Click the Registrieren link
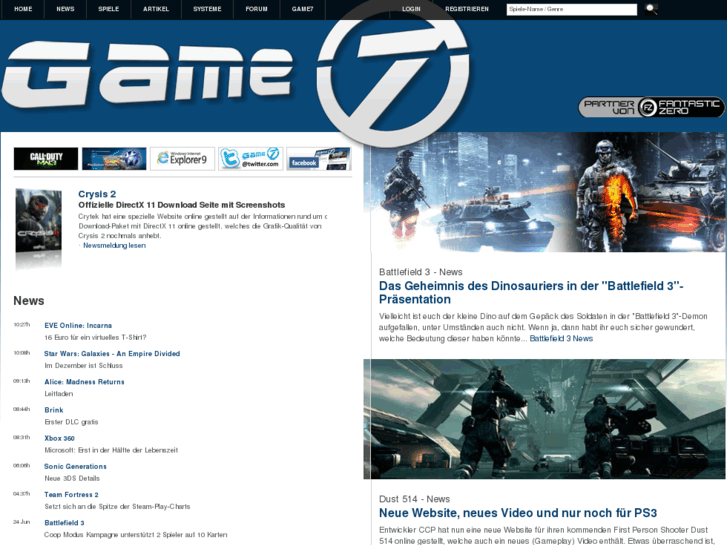The height and width of the screenshot is (545, 727). 467,9
